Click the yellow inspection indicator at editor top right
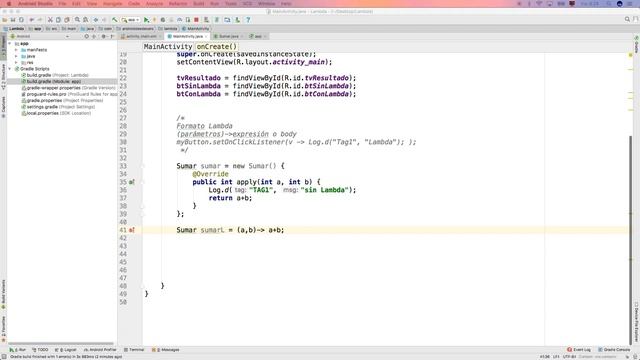Viewport: 640px width, 360px height. [631, 55]
